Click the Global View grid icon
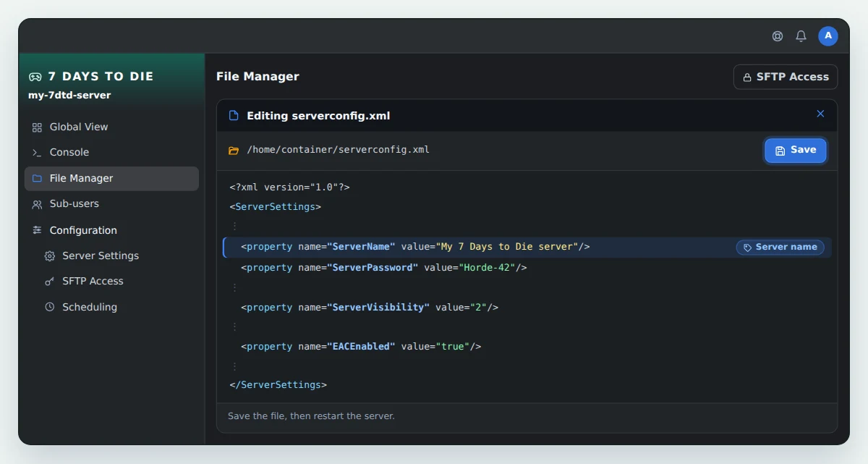 37,127
